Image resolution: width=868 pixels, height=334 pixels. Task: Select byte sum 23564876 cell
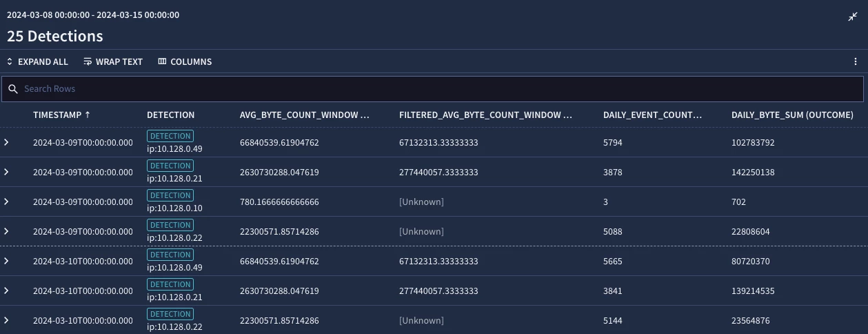[x=751, y=321]
